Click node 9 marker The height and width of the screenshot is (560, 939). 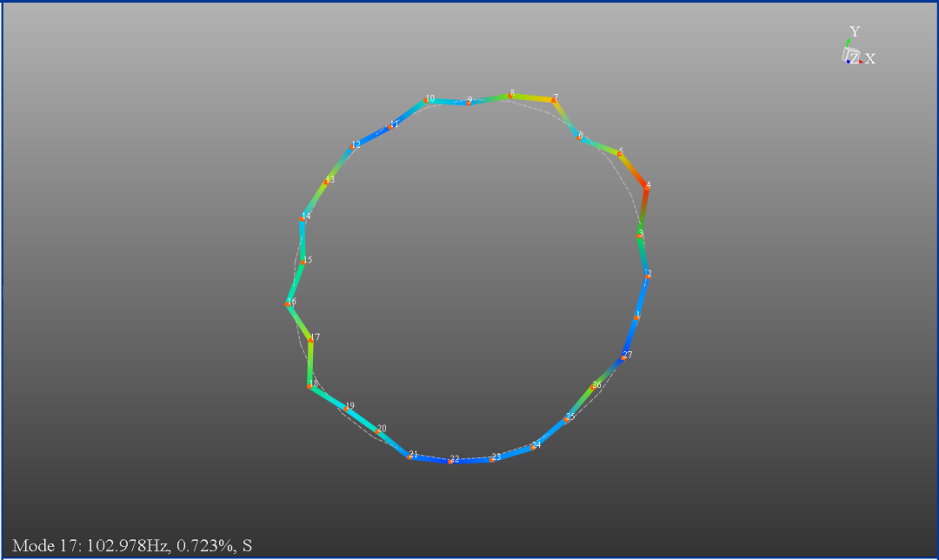[469, 103]
